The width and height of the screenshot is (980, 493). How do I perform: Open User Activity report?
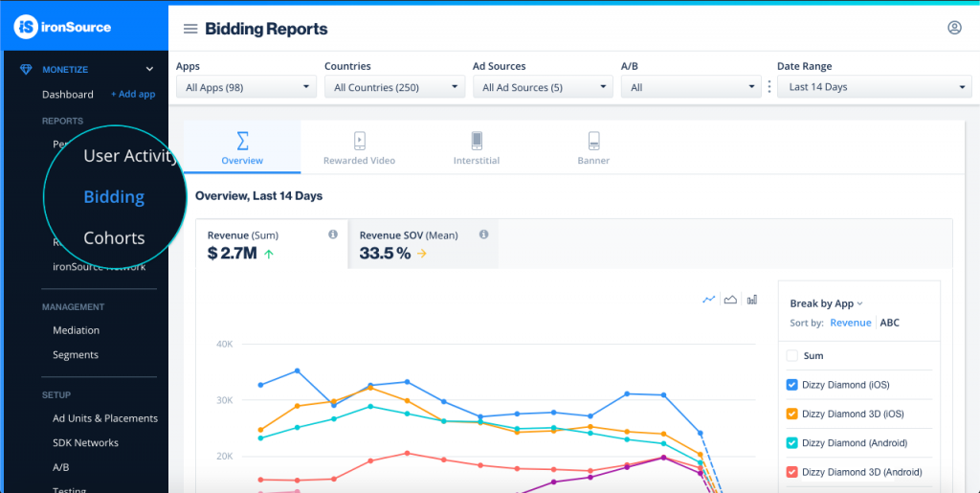(x=130, y=156)
